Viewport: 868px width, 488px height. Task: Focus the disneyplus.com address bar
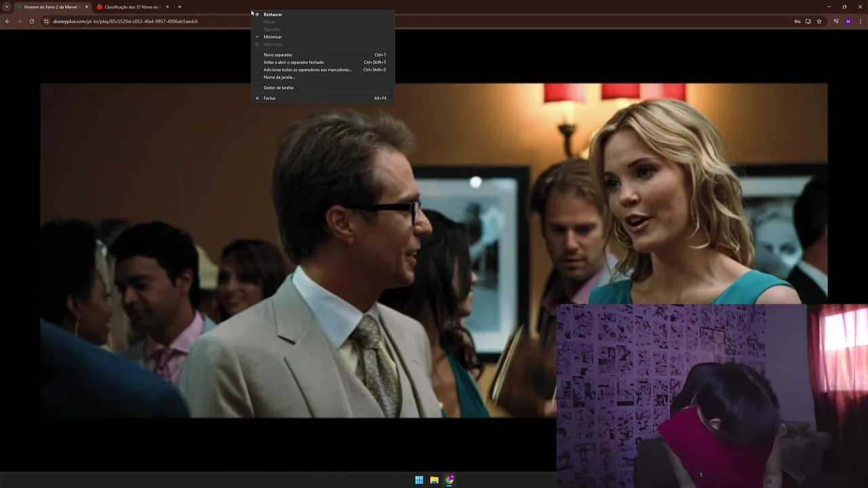point(420,21)
